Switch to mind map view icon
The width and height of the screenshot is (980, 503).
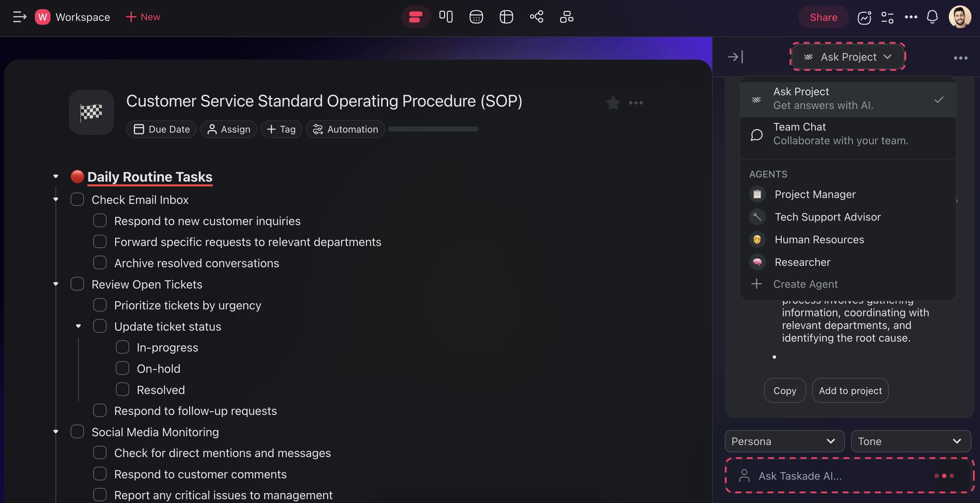point(536,17)
